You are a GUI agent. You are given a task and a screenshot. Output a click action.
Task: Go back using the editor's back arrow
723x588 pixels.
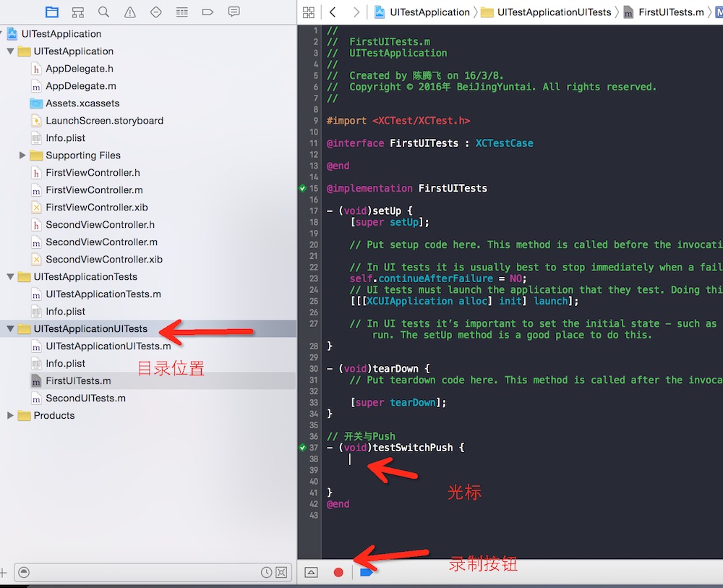[333, 12]
